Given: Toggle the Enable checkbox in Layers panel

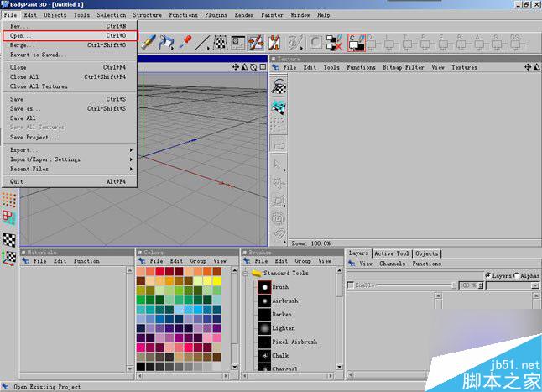Looking at the screenshot, I should (x=351, y=285).
